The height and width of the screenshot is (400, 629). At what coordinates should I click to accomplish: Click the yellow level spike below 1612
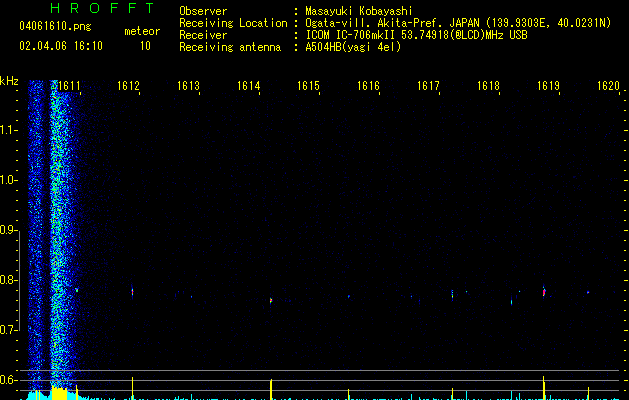pyautogui.click(x=132, y=388)
